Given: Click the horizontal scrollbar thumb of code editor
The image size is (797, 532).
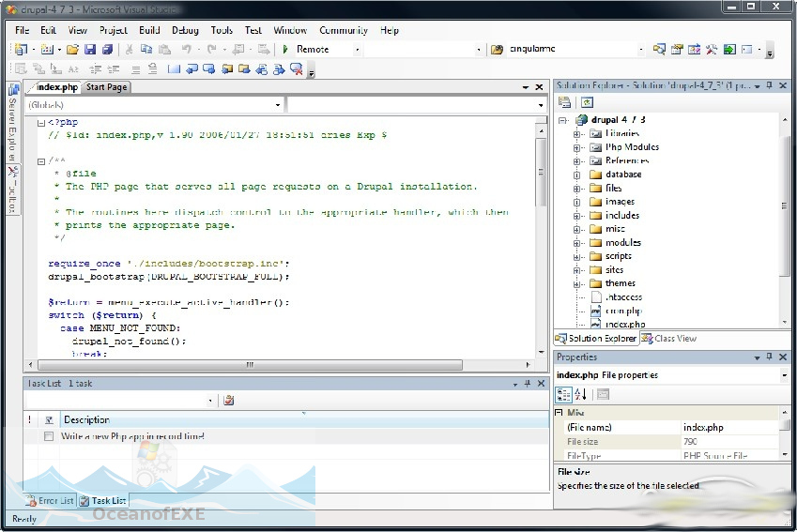Looking at the screenshot, I should tap(250, 365).
